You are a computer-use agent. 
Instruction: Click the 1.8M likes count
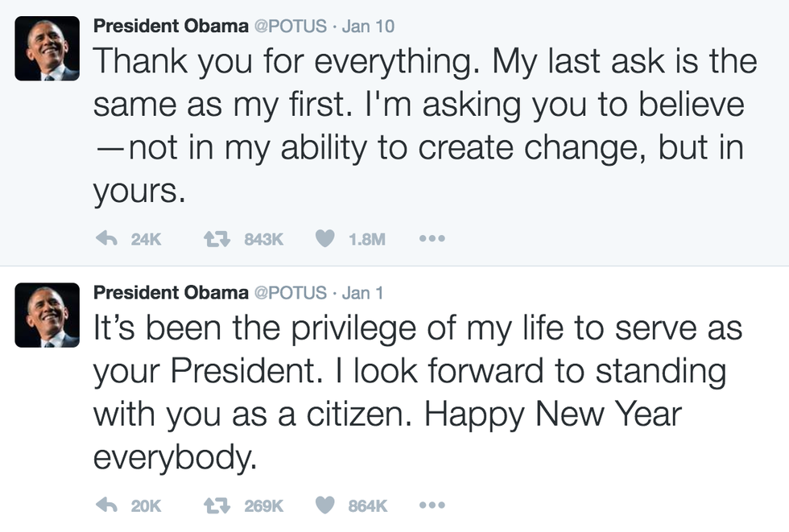coord(367,239)
